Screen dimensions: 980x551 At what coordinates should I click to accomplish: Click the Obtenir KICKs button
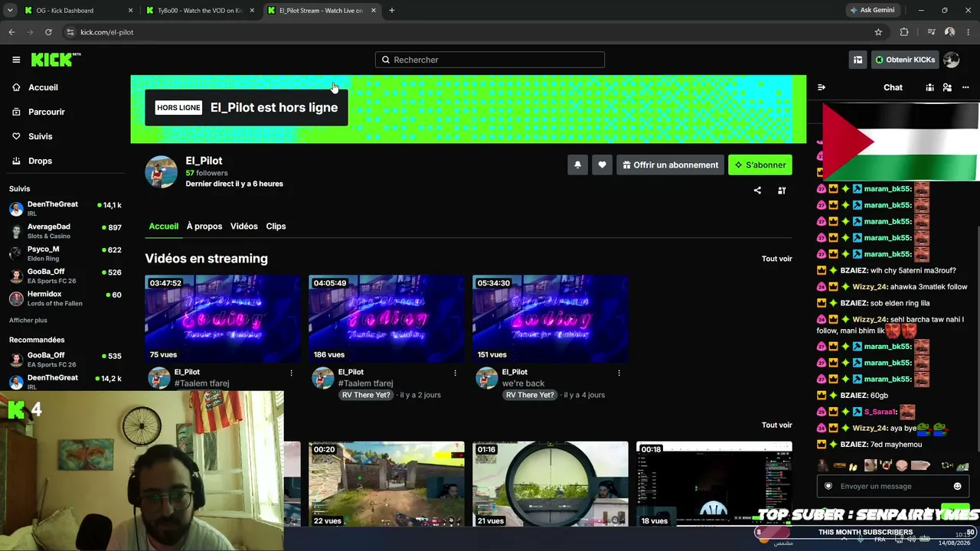[905, 60]
